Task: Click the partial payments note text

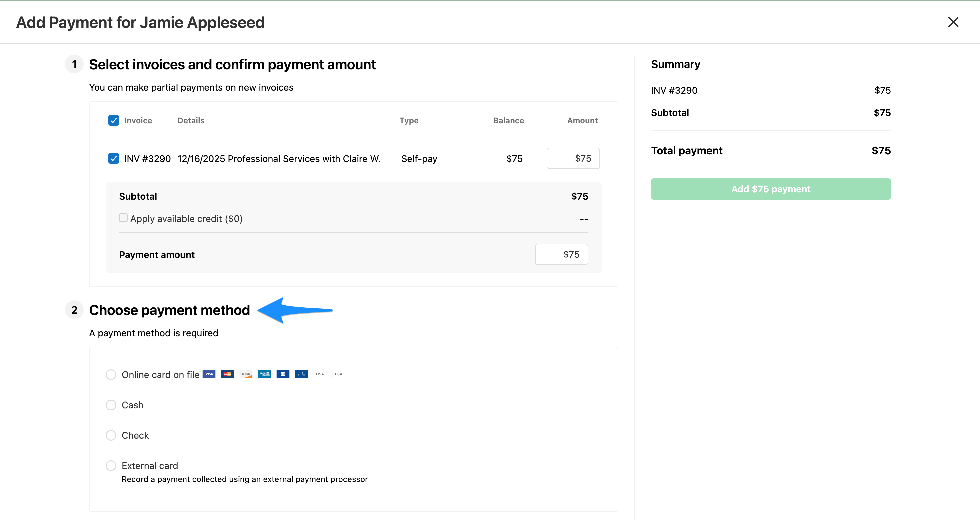Action: [191, 88]
